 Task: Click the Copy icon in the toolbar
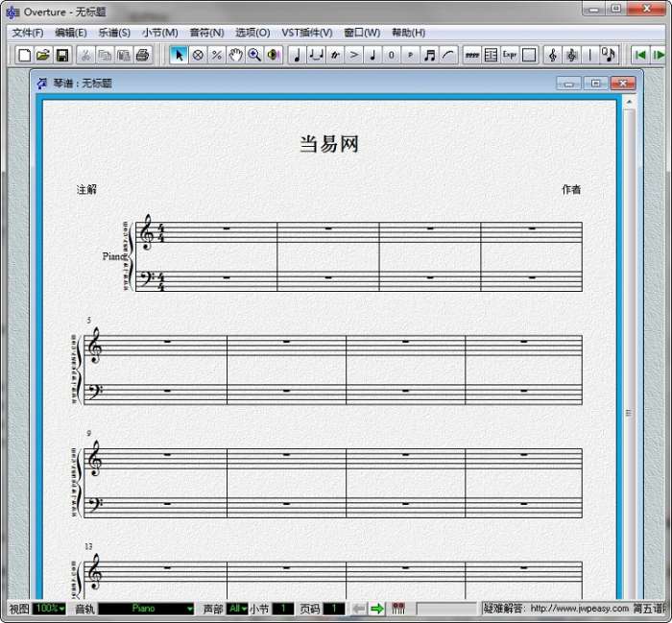click(x=105, y=56)
